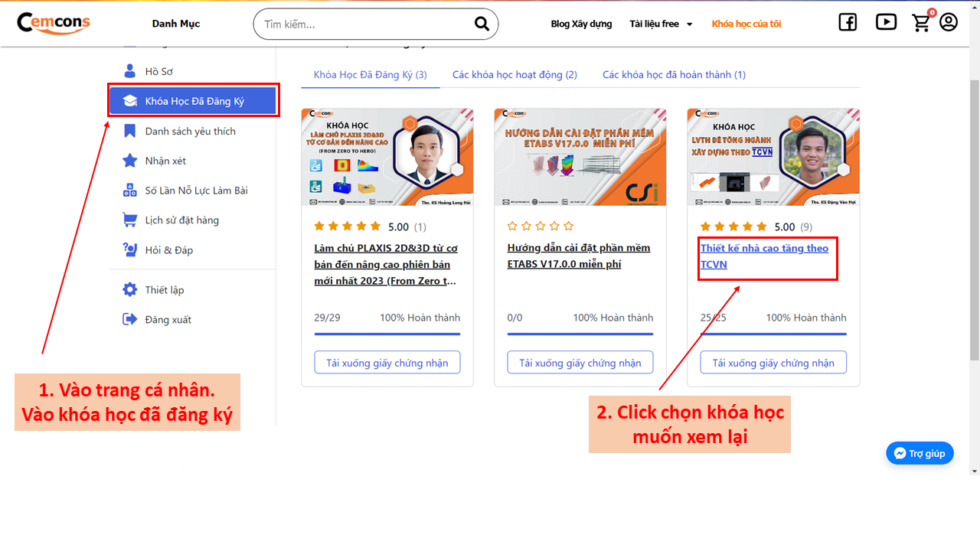The width and height of the screenshot is (980, 551).
Task: Open Danh sách yêu thích bookmark item
Action: click(x=190, y=132)
